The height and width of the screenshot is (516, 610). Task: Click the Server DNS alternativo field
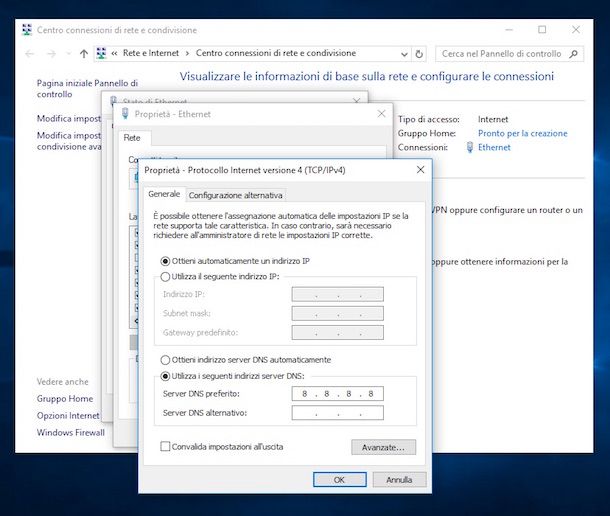(x=338, y=413)
